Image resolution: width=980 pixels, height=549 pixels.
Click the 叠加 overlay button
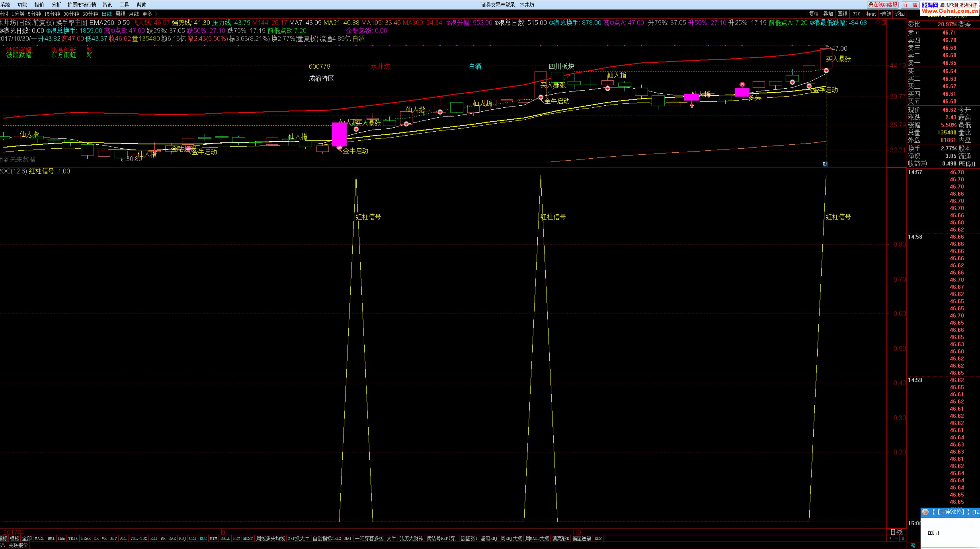pos(828,14)
